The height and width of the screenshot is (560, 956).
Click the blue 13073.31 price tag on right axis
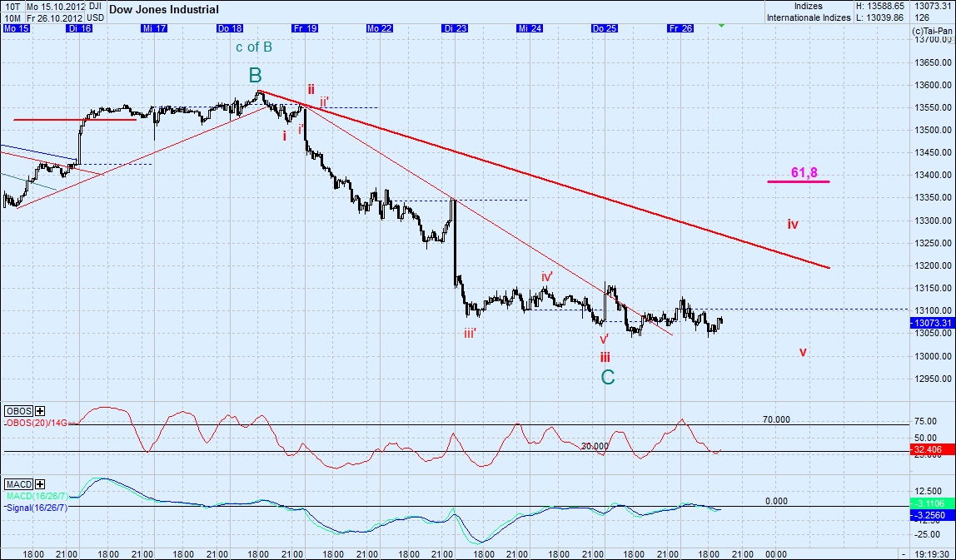pyautogui.click(x=932, y=322)
